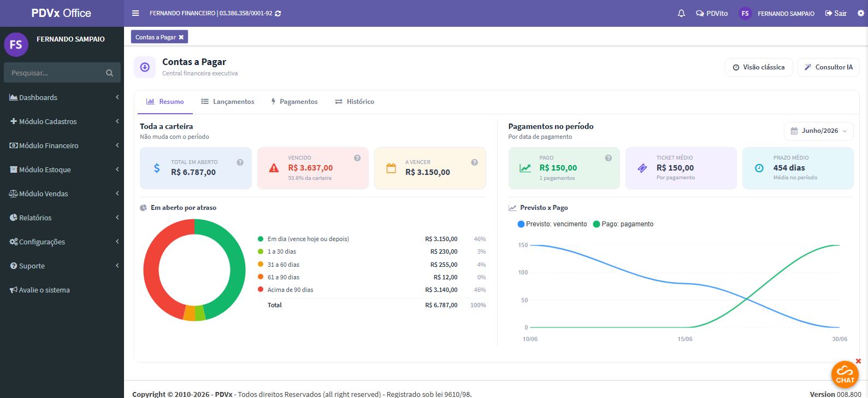Open the notifications bell
The image size is (868, 398).
click(681, 13)
